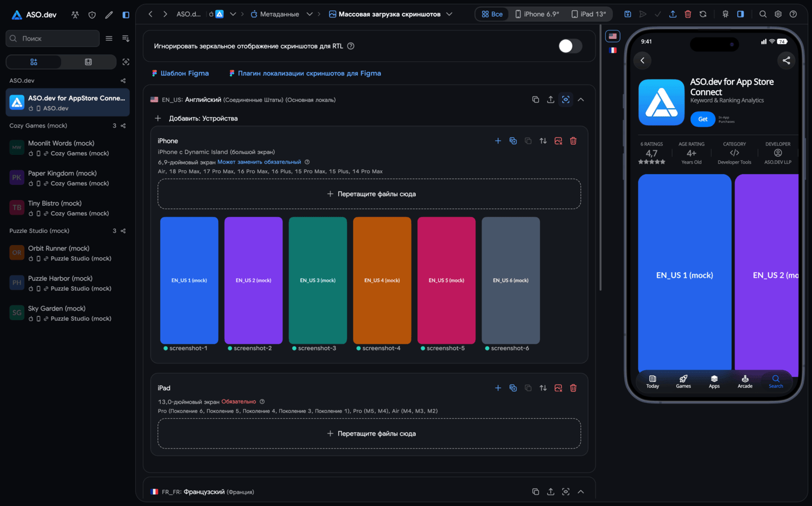Click the media copy icon in the iPad section
The image size is (812, 506).
pos(513,388)
